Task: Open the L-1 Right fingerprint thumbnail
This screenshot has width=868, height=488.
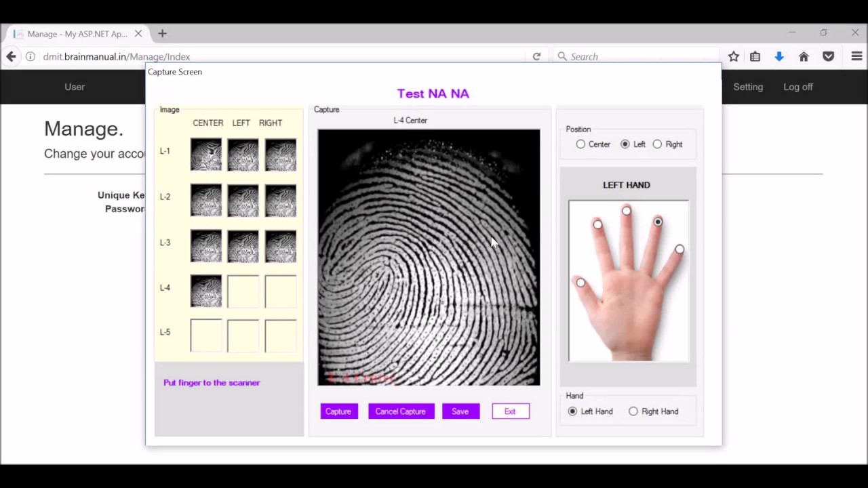Action: coord(281,155)
